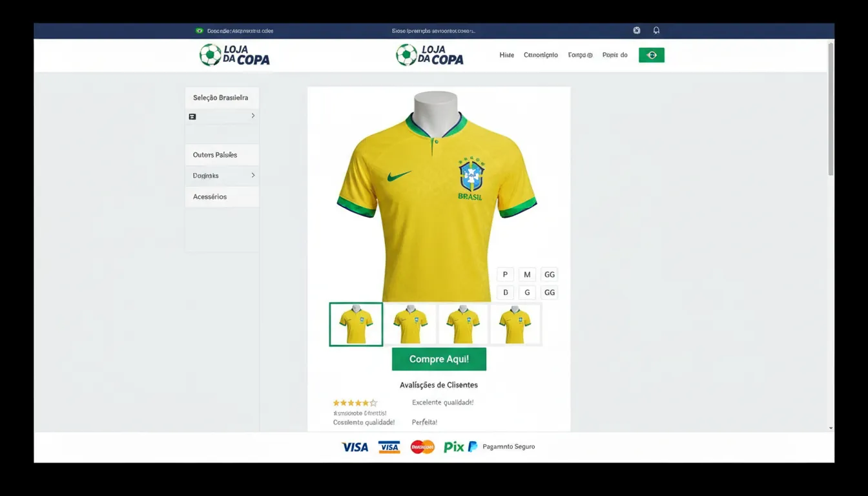Open the Campeonato menu item
Screen dimensions: 868x496
pos(541,55)
